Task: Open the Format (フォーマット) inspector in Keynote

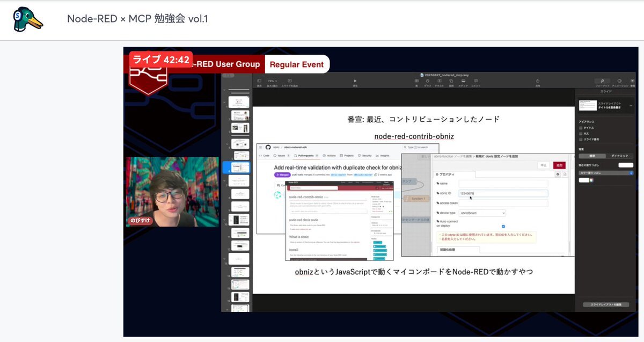Action: (602, 81)
